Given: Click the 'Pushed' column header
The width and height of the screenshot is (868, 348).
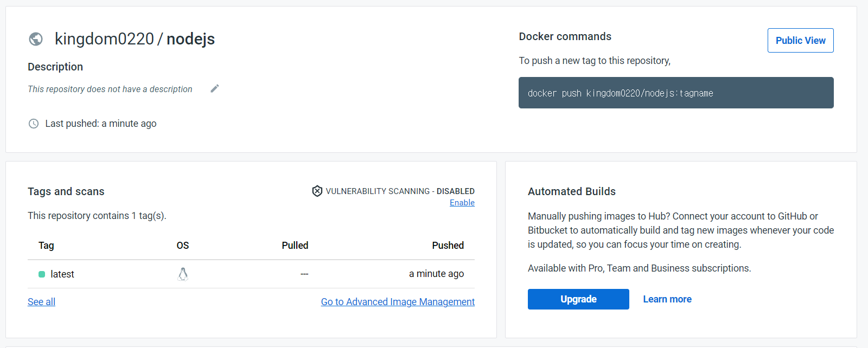Looking at the screenshot, I should tap(448, 246).
